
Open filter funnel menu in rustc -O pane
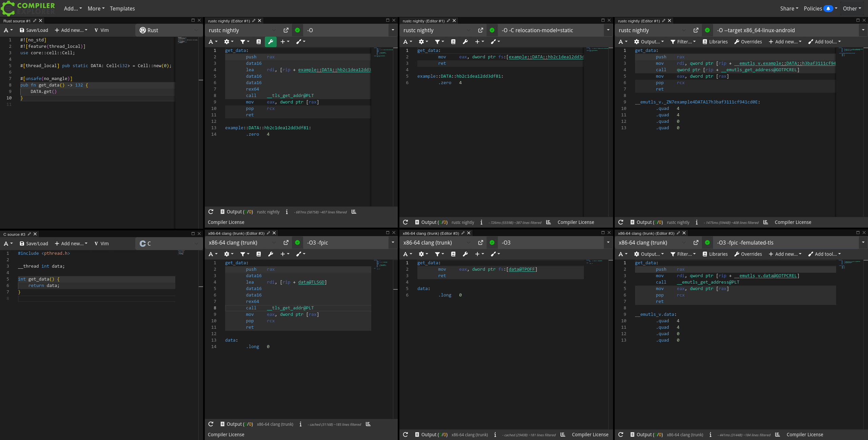[x=245, y=42]
